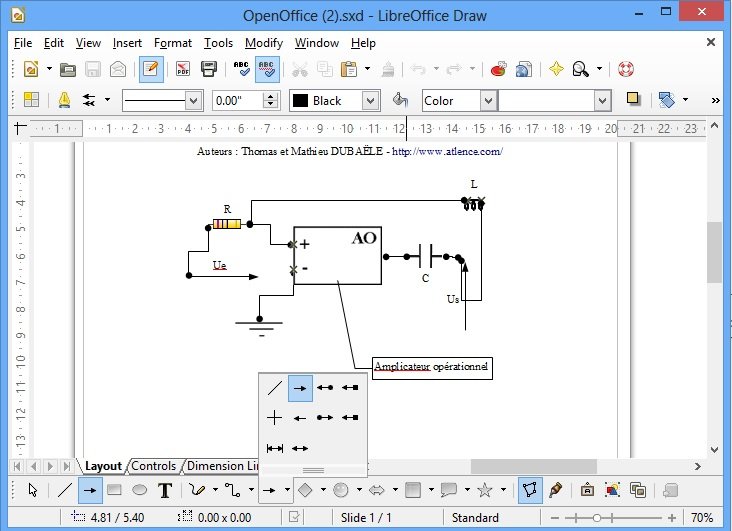
Task: Select the plain Line tool in bottom toolbar
Action: [x=64, y=490]
